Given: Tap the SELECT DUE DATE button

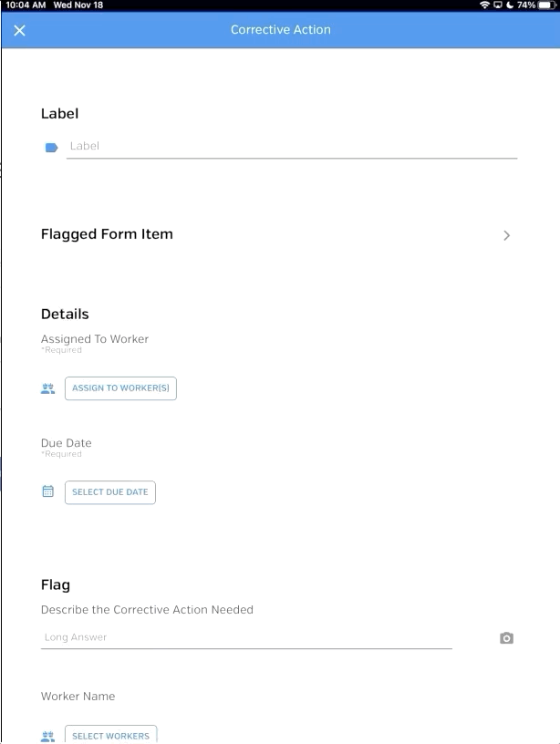Looking at the screenshot, I should pyautogui.click(x=110, y=492).
